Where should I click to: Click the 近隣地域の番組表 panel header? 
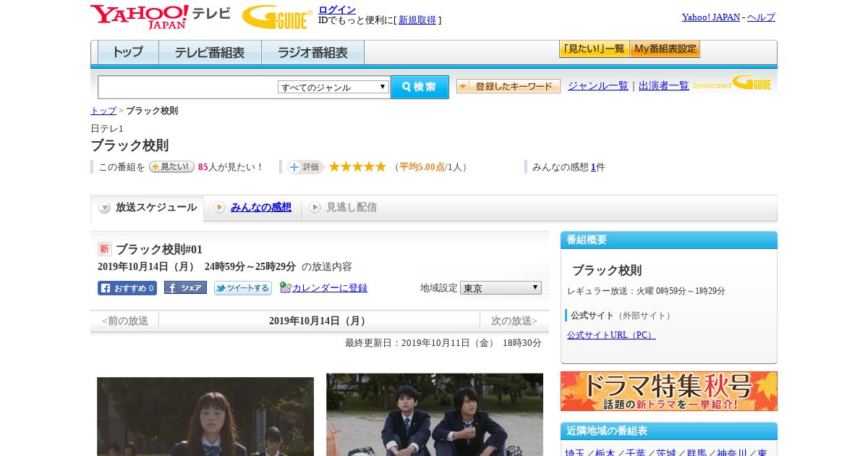click(669, 431)
